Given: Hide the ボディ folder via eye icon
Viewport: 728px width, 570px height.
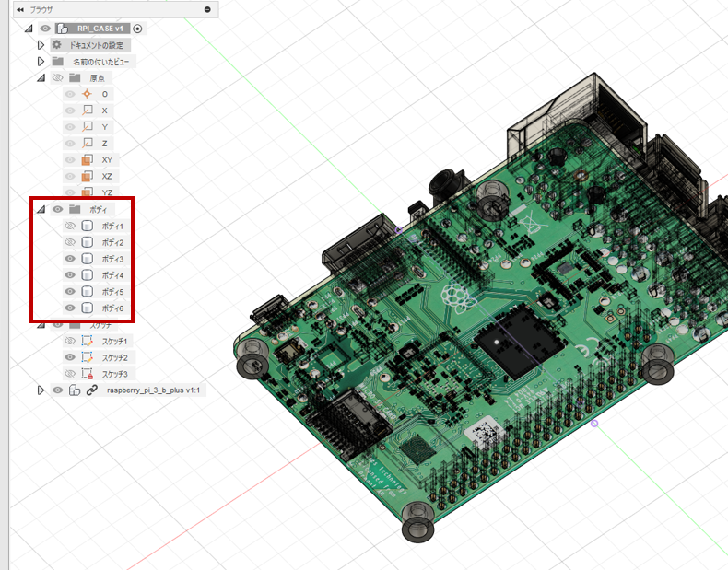Looking at the screenshot, I should coord(57,209).
